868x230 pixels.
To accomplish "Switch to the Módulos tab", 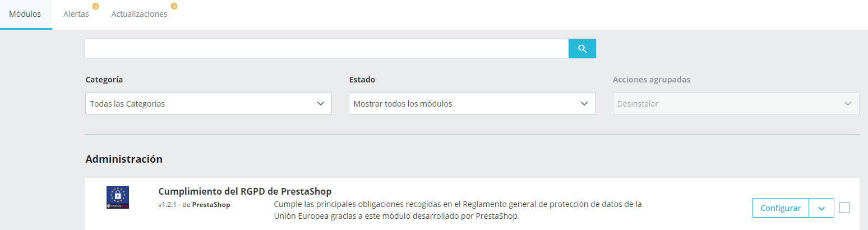I will point(25,15).
